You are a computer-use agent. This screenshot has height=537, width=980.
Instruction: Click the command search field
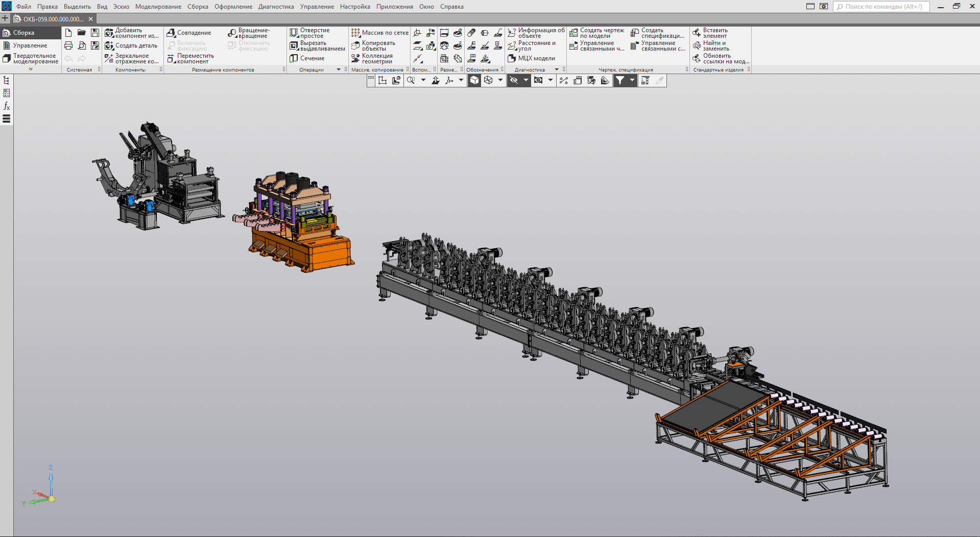pos(883,7)
